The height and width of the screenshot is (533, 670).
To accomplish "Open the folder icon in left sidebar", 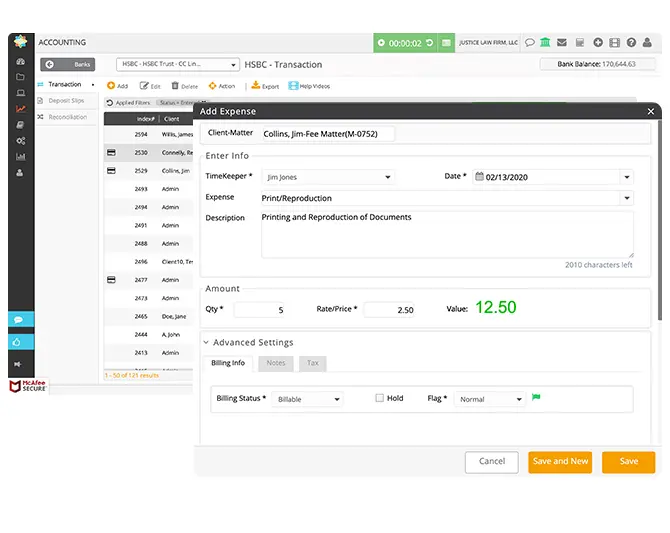I will [x=20, y=77].
